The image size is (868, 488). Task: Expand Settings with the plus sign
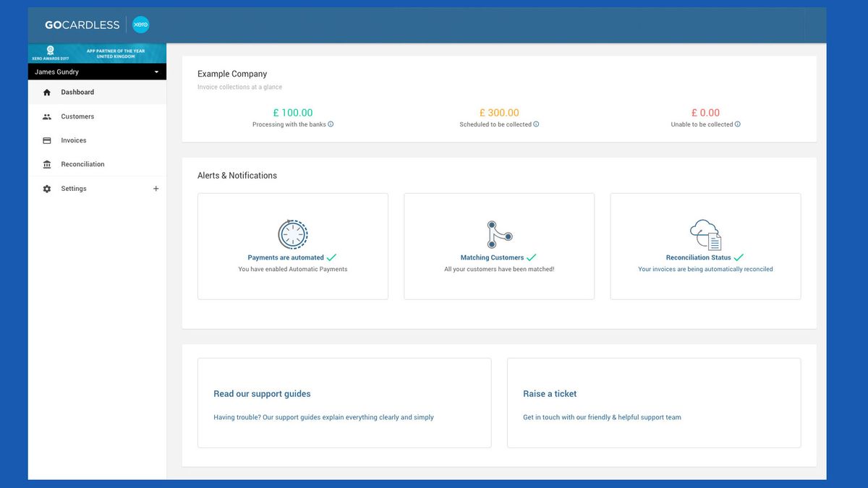pyautogui.click(x=156, y=189)
